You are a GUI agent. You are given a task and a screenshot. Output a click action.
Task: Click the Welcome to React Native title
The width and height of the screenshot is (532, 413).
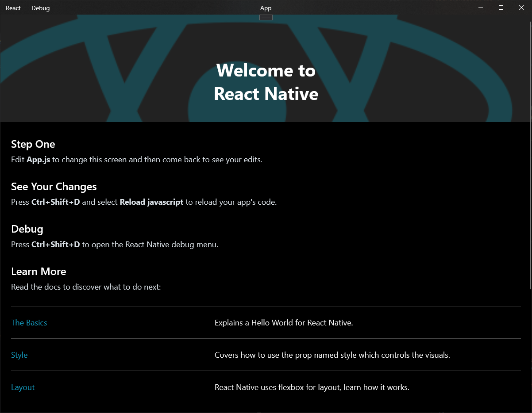point(266,82)
